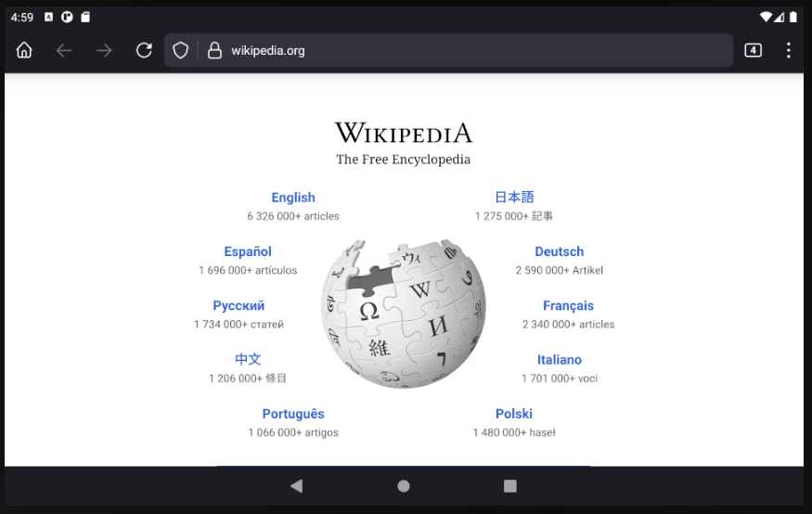Open the tracking protection shield icon

[180, 50]
